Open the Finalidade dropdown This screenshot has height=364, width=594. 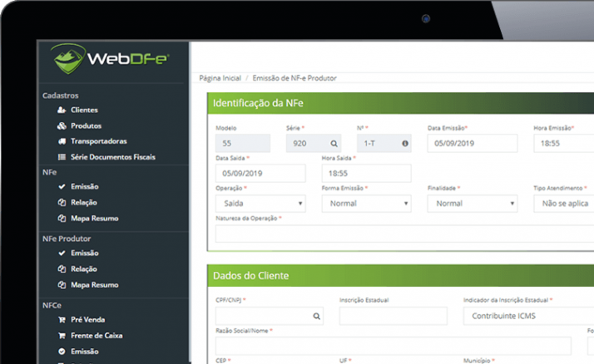click(472, 203)
